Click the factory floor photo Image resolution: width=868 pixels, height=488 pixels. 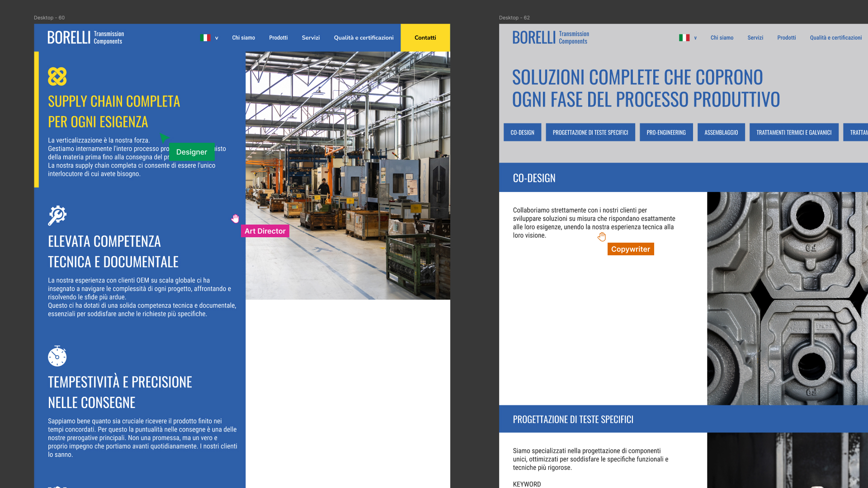tap(348, 175)
